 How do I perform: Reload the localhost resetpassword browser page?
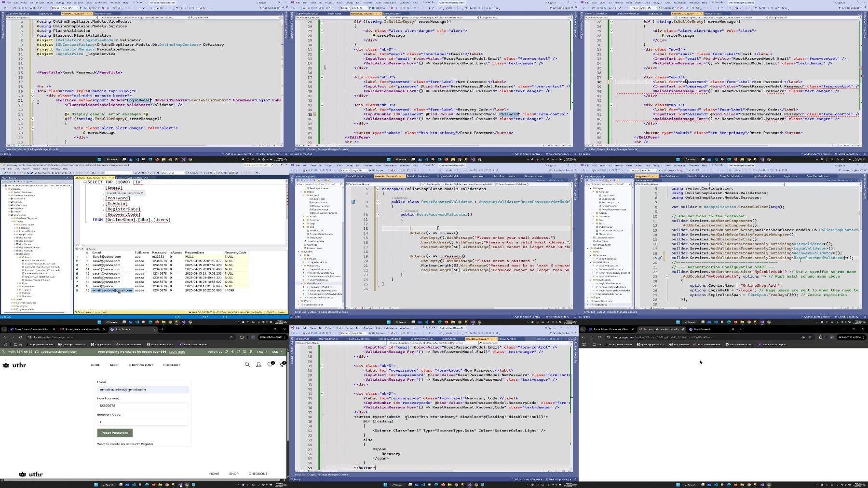point(20,337)
